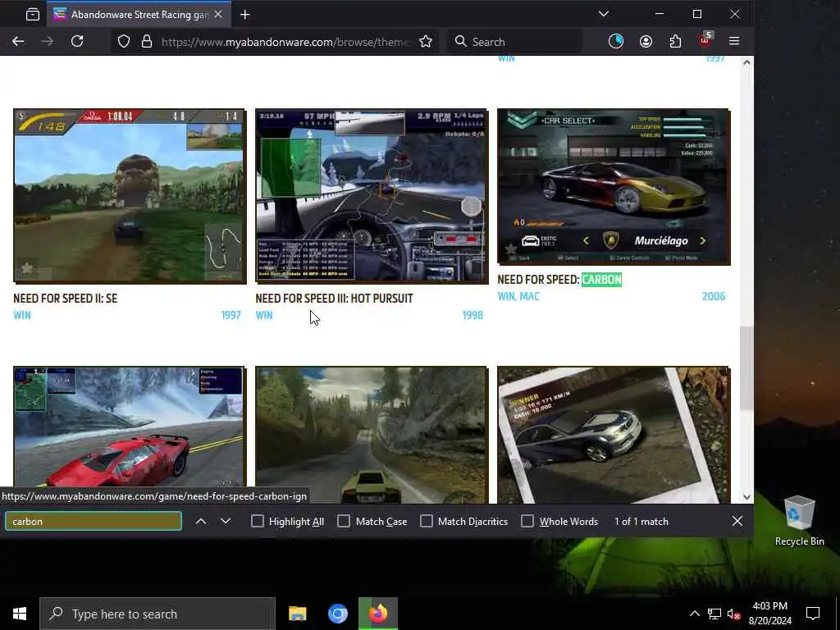This screenshot has height=630, width=840.
Task: Select the Recycle Bin desktop icon
Action: [x=799, y=521]
